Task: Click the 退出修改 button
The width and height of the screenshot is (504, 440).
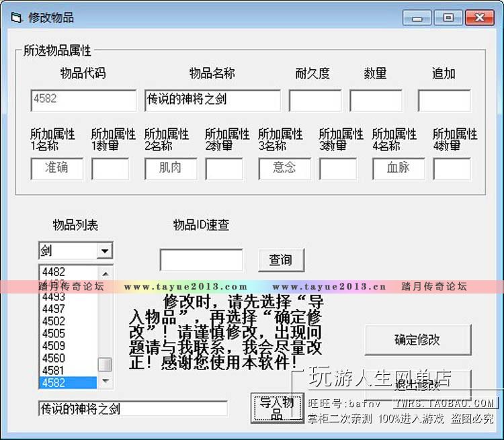Action: click(x=418, y=385)
